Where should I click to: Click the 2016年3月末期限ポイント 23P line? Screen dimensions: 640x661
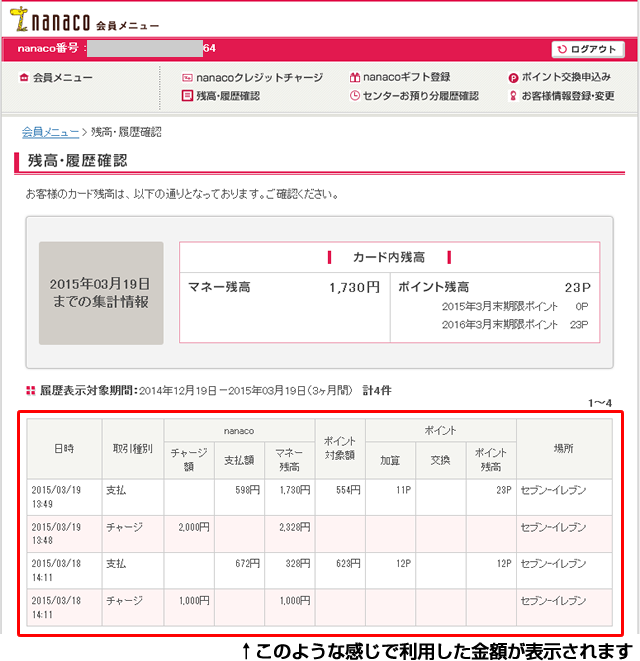(515, 325)
